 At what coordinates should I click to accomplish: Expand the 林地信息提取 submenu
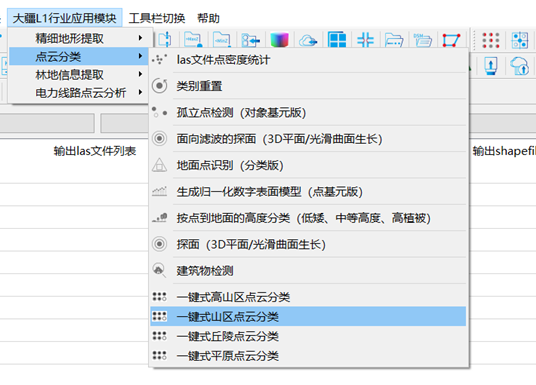tap(79, 75)
